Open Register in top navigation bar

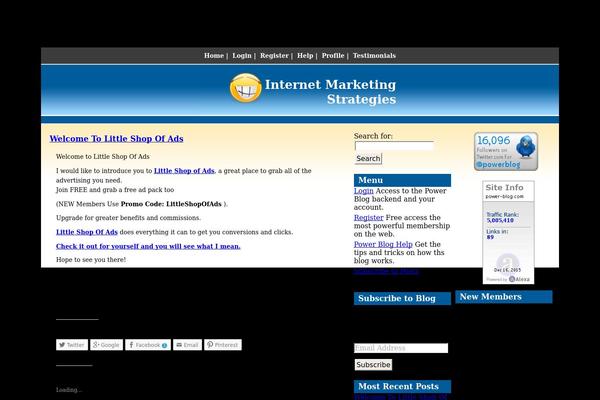274,56
